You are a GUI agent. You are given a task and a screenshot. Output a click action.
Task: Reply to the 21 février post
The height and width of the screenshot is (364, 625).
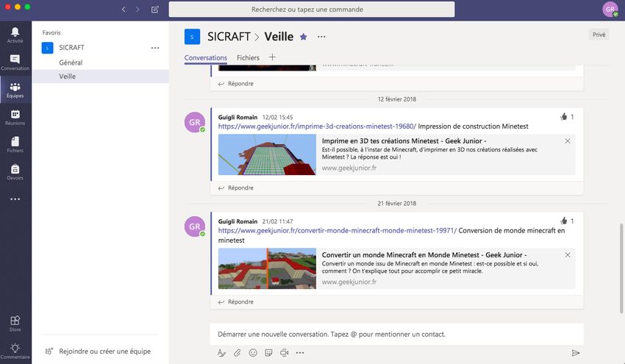236,301
